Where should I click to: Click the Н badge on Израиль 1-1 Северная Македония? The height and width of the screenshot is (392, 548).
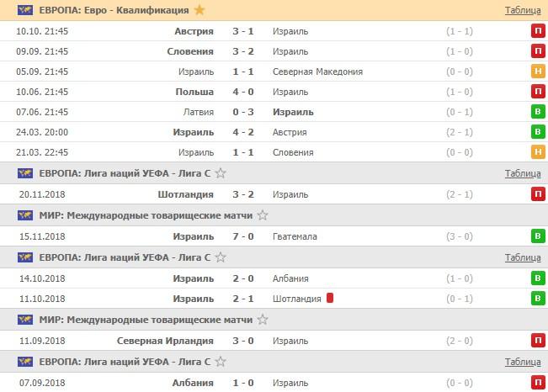click(x=536, y=72)
